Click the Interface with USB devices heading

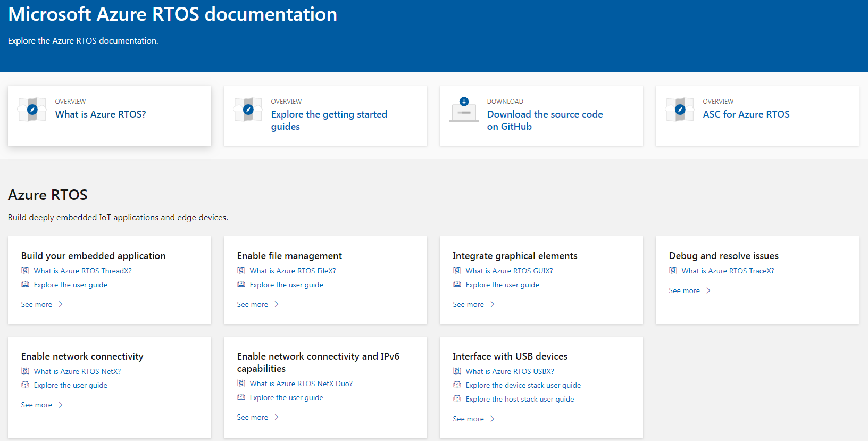[510, 356]
